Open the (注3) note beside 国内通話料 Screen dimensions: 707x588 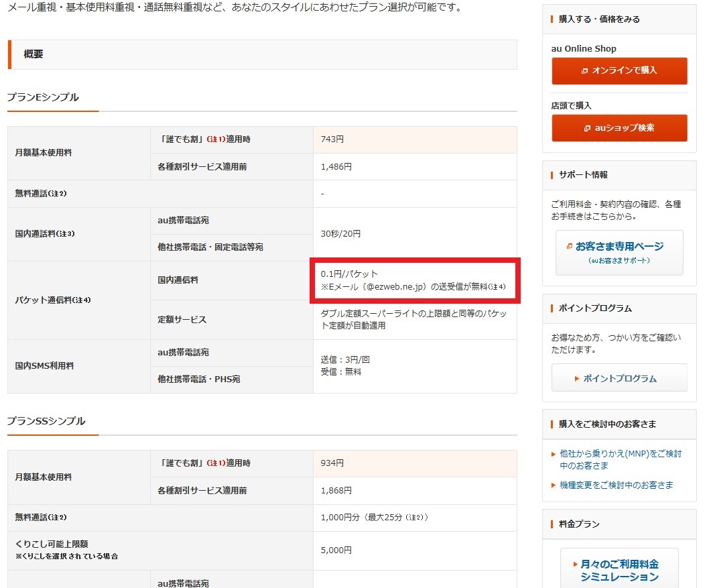point(66,234)
